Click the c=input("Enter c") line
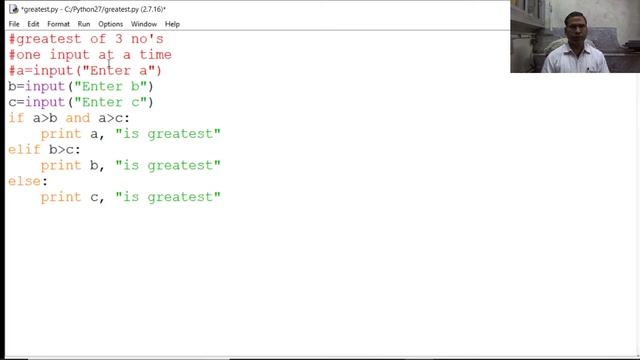 (81, 102)
